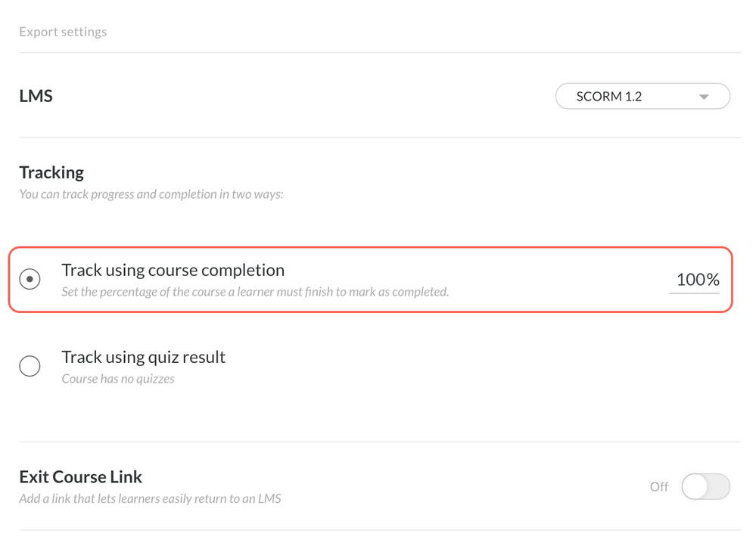Click the 'Track using course completion' label
756x555 pixels.
point(173,270)
